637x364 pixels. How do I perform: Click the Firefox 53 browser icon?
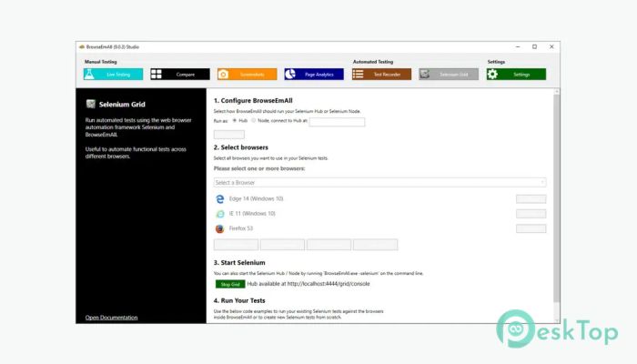[220, 228]
